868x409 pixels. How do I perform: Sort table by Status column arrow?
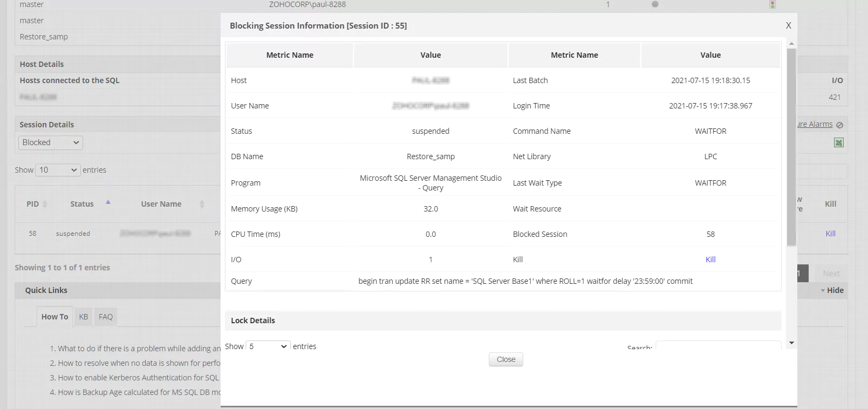pos(108,202)
